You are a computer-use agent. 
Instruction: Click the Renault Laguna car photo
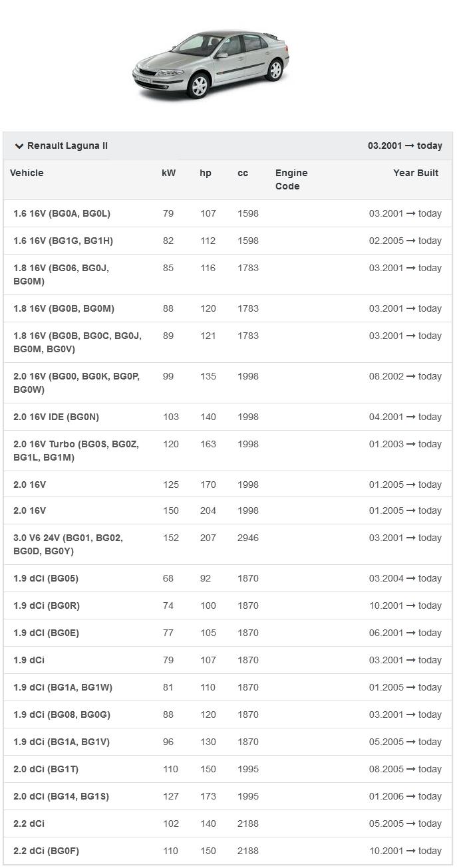click(x=212, y=64)
